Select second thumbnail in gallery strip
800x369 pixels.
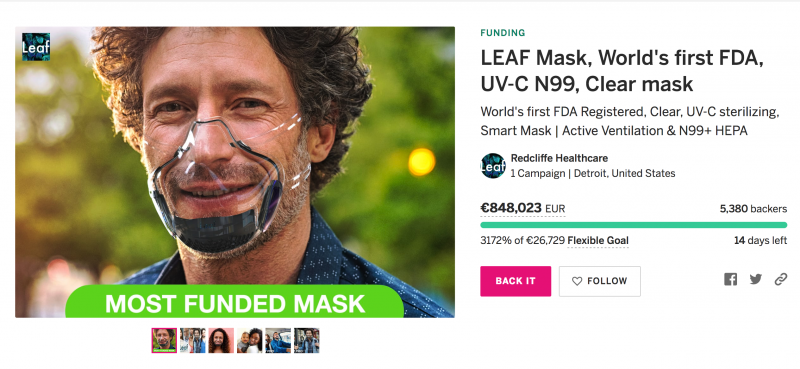[193, 340]
